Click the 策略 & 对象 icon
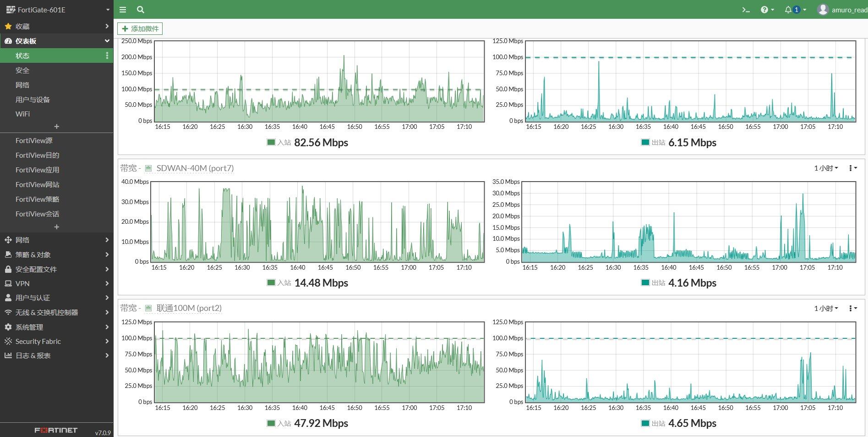Viewport: 868px width, 437px height. 8,254
